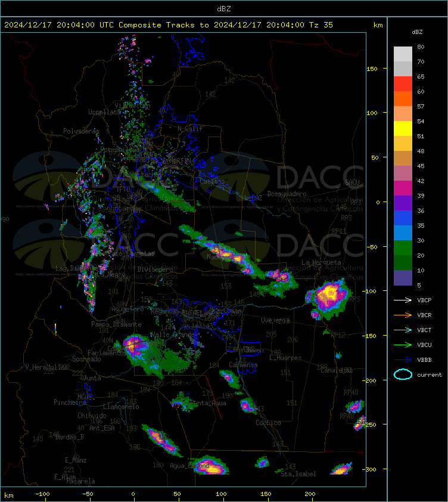Click the 2024/12/17 20:04:00 UTC Composite Tracks header
The width and height of the screenshot is (448, 502).
[169, 24]
